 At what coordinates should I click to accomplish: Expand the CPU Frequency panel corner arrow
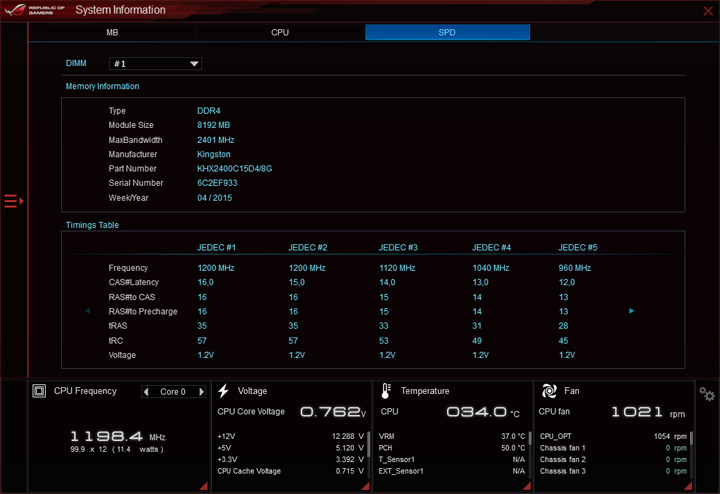click(x=203, y=486)
